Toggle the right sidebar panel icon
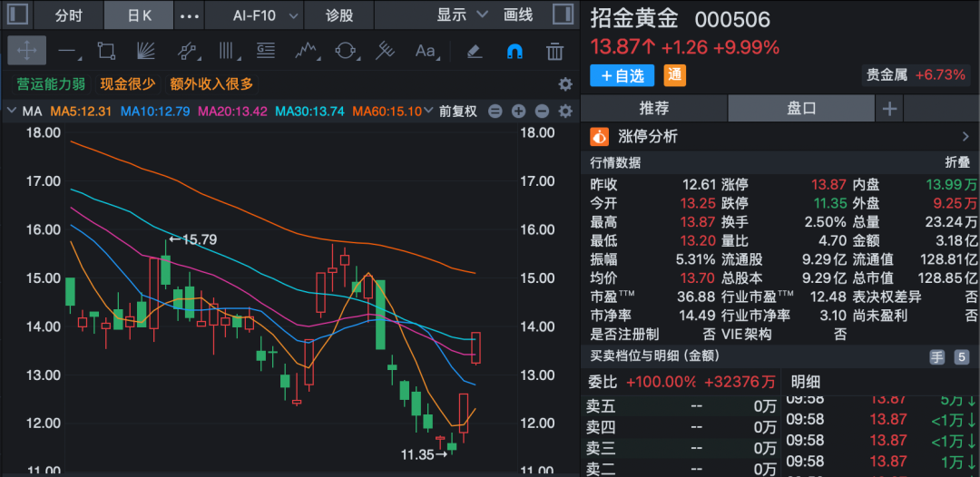 tap(563, 15)
